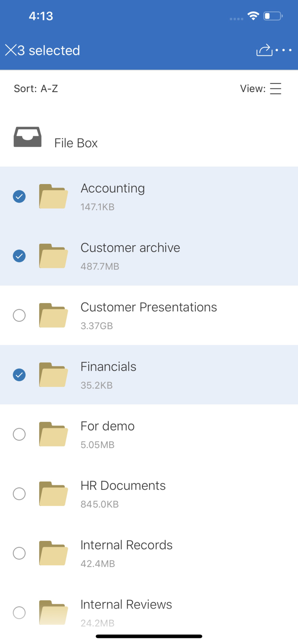Image resolution: width=298 pixels, height=644 pixels.
Task: Select the For demo folder circle
Action: pos(19,434)
